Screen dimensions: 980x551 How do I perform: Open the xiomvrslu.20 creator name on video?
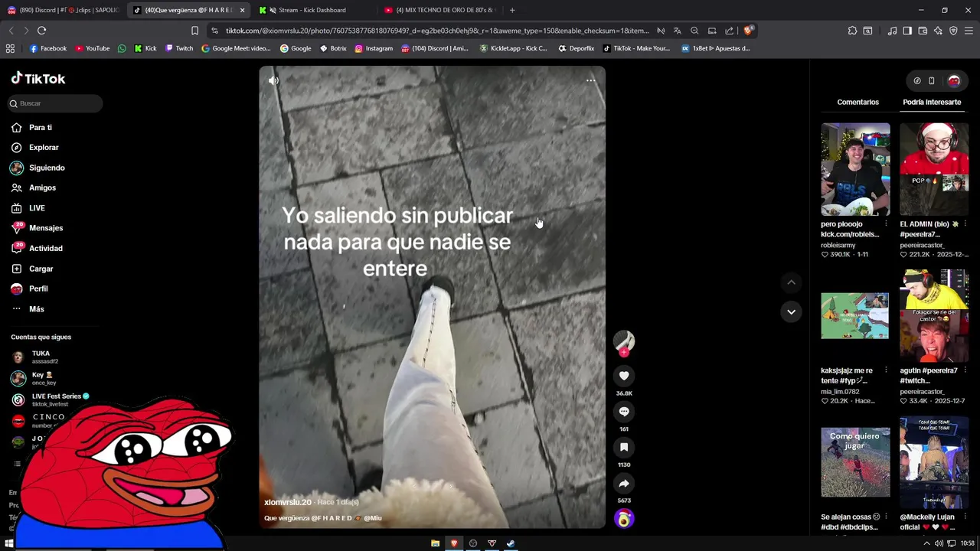288,502
